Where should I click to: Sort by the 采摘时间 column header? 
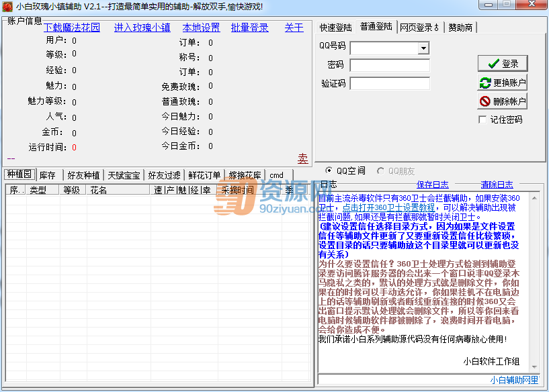pos(250,190)
